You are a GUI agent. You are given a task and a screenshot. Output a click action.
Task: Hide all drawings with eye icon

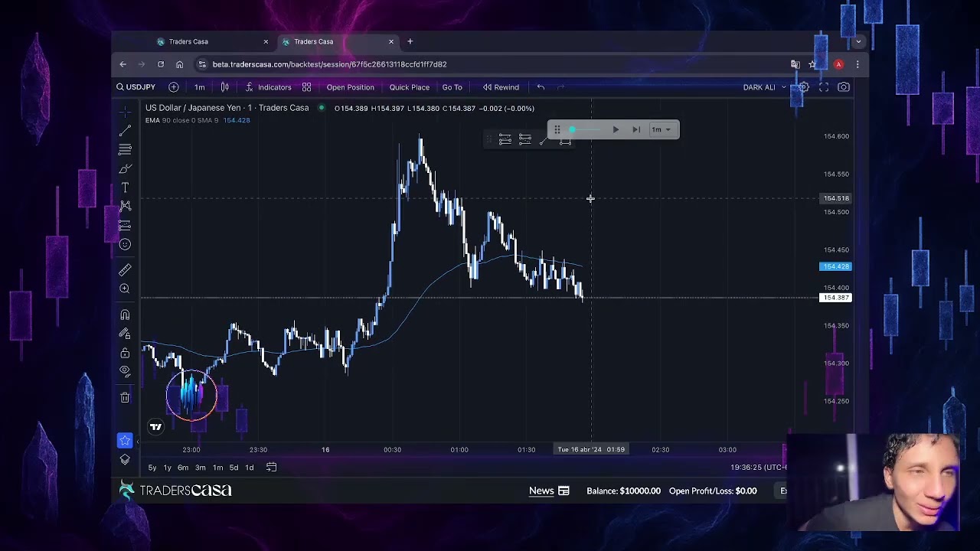coord(125,371)
